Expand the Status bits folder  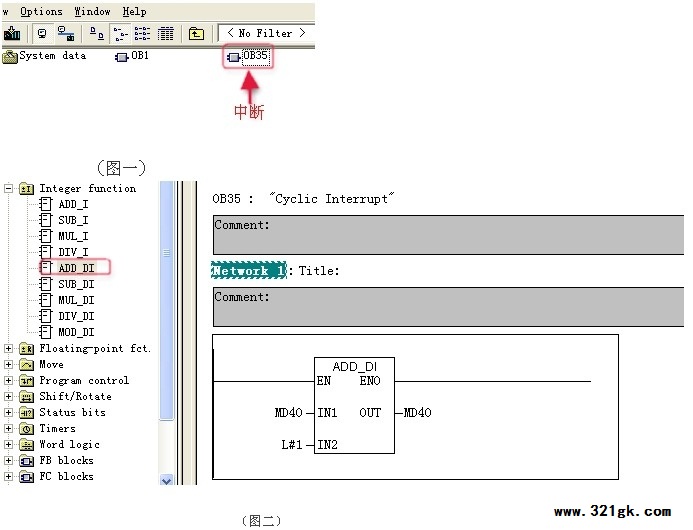(8, 412)
